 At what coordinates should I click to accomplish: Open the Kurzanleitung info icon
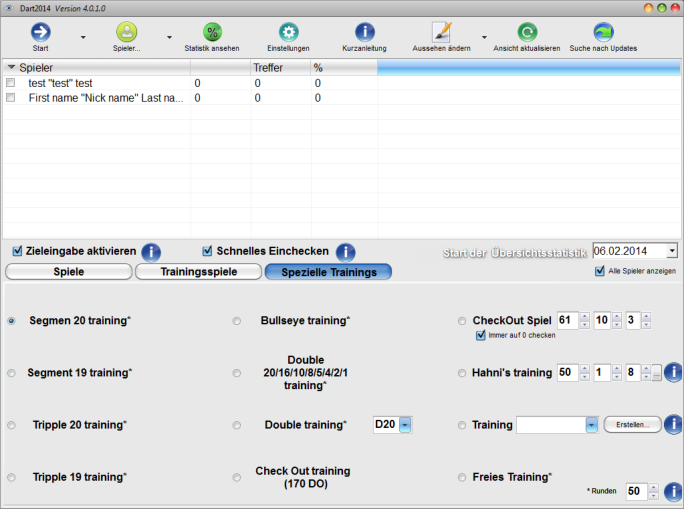[365, 32]
